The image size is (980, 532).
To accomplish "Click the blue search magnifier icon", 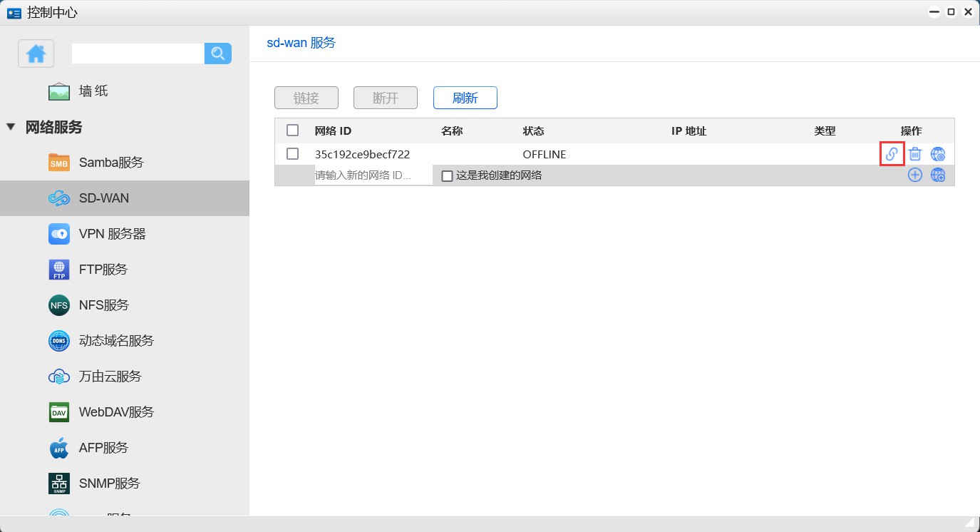I will coord(218,53).
